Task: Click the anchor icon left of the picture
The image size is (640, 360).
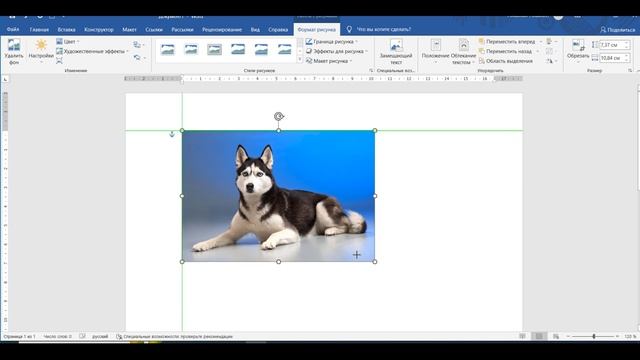Action: pos(172,134)
